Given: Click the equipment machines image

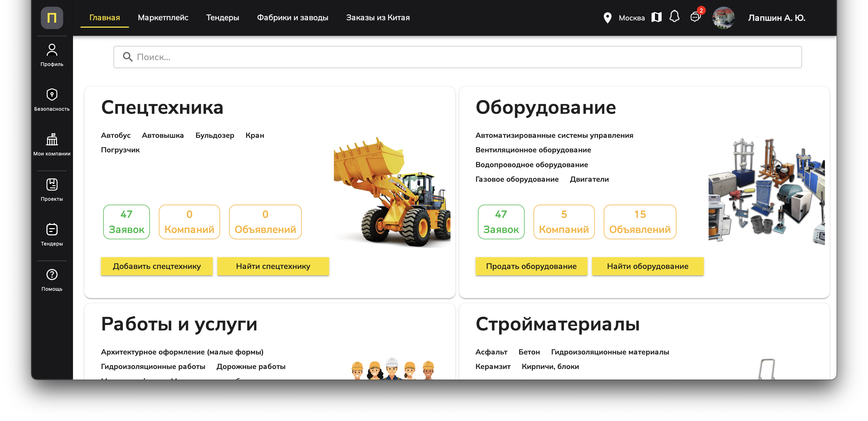Looking at the screenshot, I should point(766,191).
